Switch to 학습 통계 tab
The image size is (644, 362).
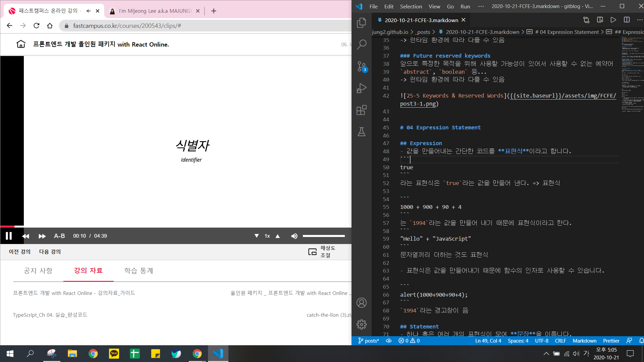(x=139, y=271)
